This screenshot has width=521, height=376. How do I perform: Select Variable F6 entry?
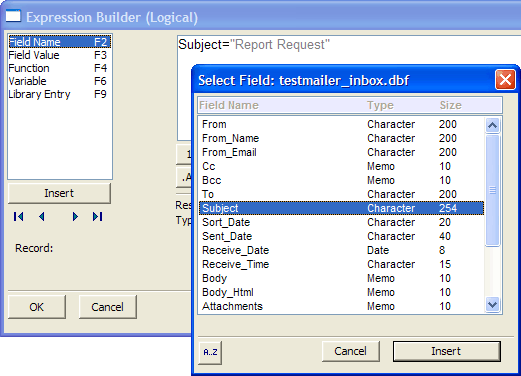(x=60, y=81)
